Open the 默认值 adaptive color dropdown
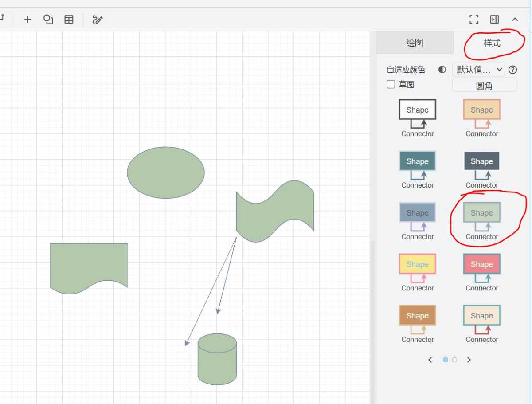 click(x=478, y=70)
